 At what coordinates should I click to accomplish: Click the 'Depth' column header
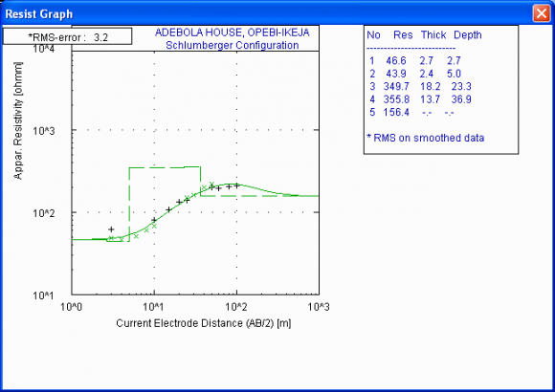pyautogui.click(x=468, y=35)
